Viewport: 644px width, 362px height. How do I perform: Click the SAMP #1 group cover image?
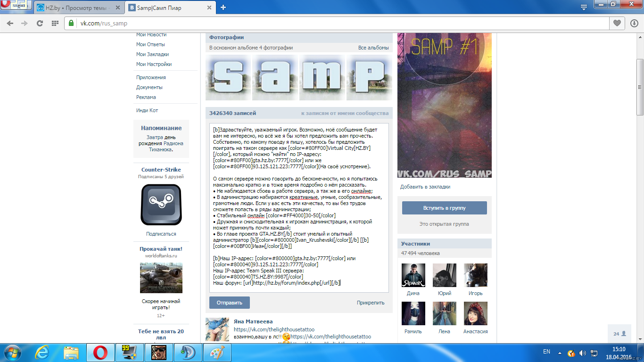point(445,105)
